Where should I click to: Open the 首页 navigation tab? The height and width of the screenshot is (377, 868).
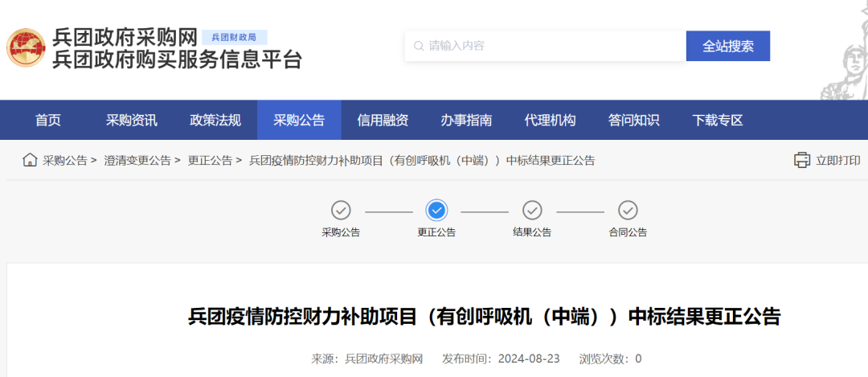(48, 121)
